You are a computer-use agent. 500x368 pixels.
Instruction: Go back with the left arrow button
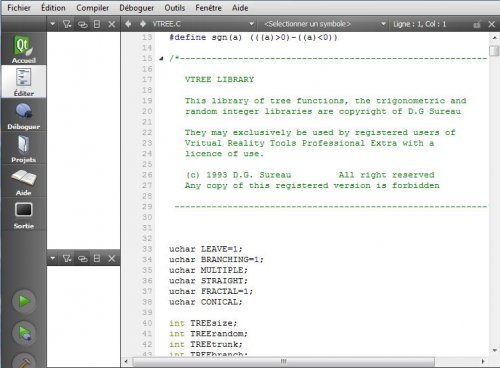[128, 24]
